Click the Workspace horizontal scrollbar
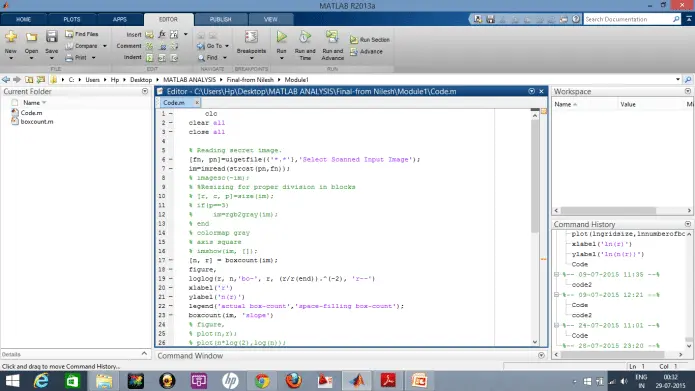 point(608,211)
